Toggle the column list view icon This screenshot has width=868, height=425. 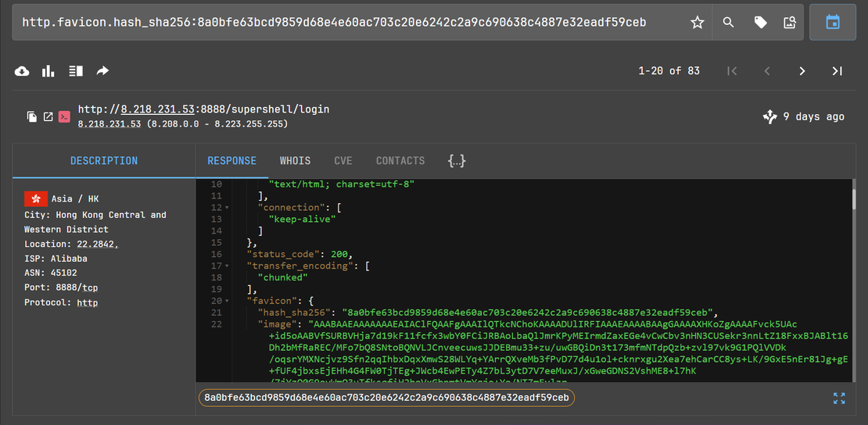(x=75, y=71)
